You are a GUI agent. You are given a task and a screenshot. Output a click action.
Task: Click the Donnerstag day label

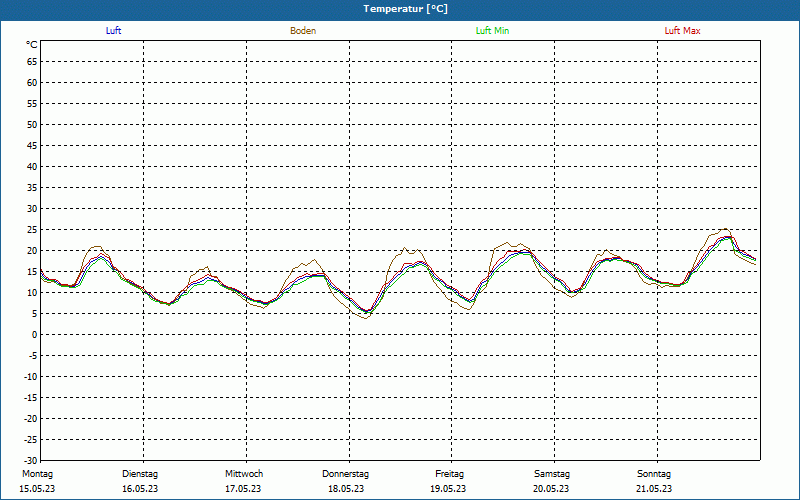[345, 474]
